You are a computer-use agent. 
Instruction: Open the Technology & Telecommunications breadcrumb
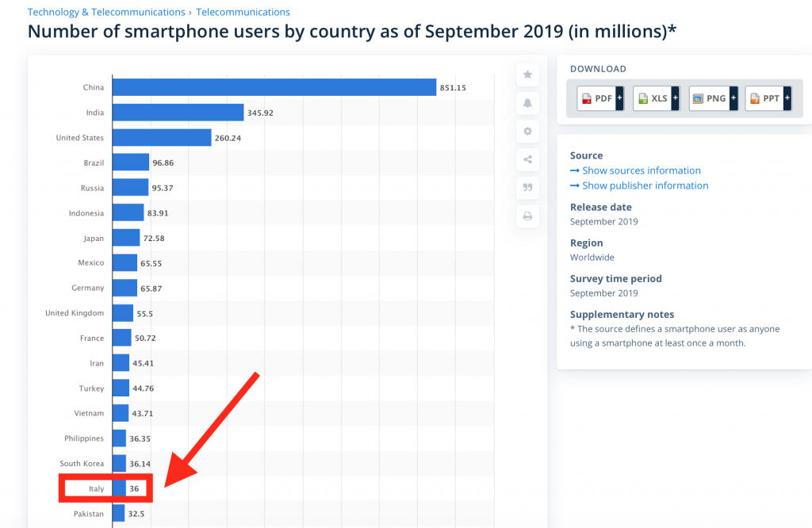(x=105, y=12)
